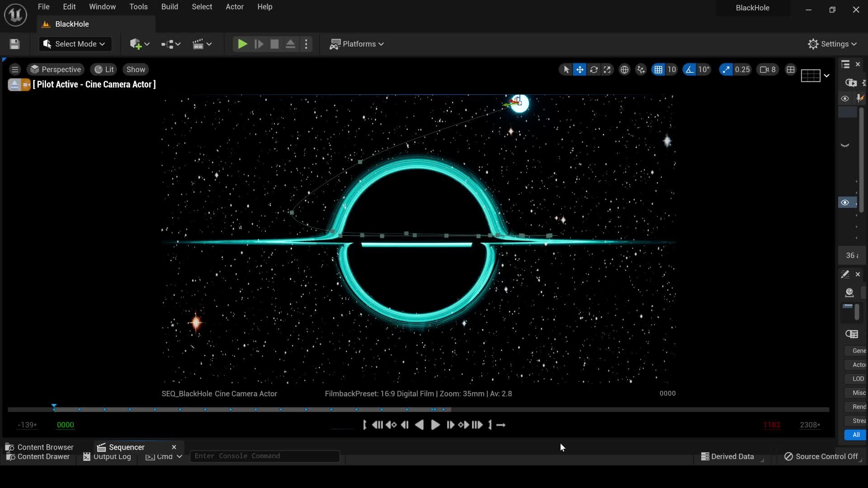Open the Build menu

point(170,6)
